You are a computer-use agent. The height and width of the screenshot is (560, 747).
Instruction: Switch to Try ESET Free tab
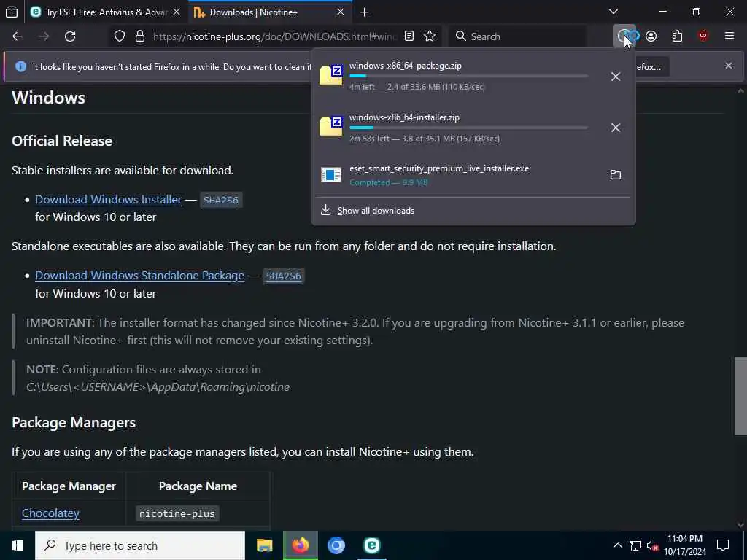click(105, 12)
